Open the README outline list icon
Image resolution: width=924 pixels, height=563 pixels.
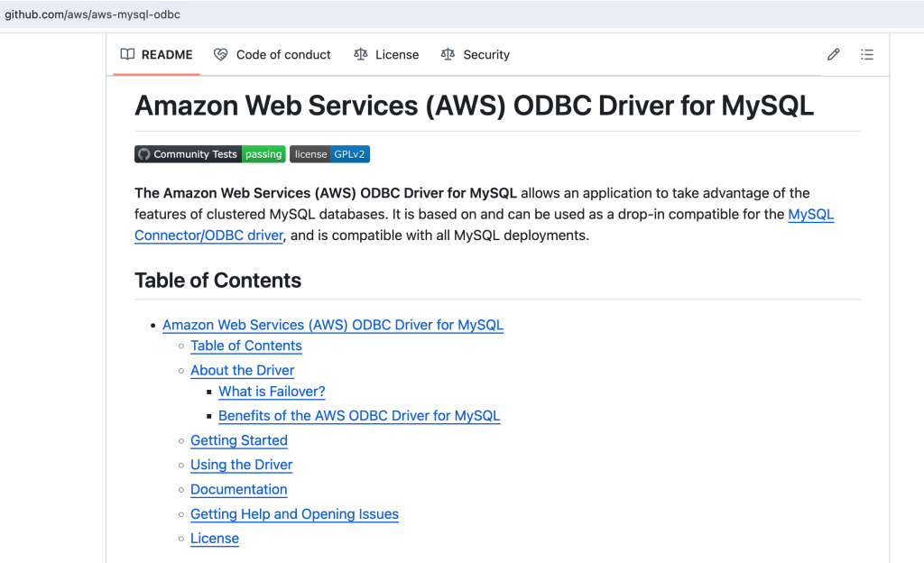[867, 55]
